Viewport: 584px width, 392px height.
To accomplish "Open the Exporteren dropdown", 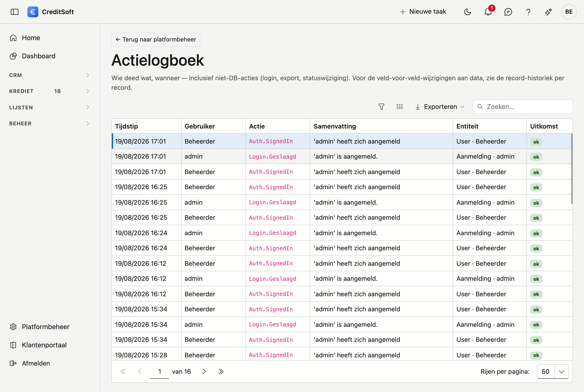I will (x=440, y=107).
